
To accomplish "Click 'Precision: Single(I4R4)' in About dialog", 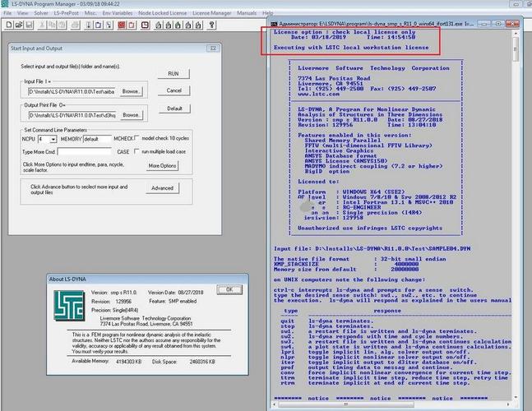I will [114, 310].
